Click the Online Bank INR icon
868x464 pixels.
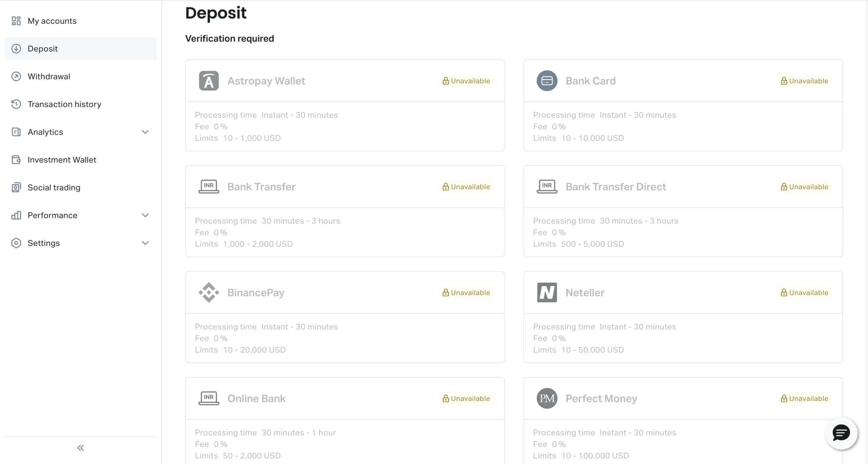[x=209, y=398]
